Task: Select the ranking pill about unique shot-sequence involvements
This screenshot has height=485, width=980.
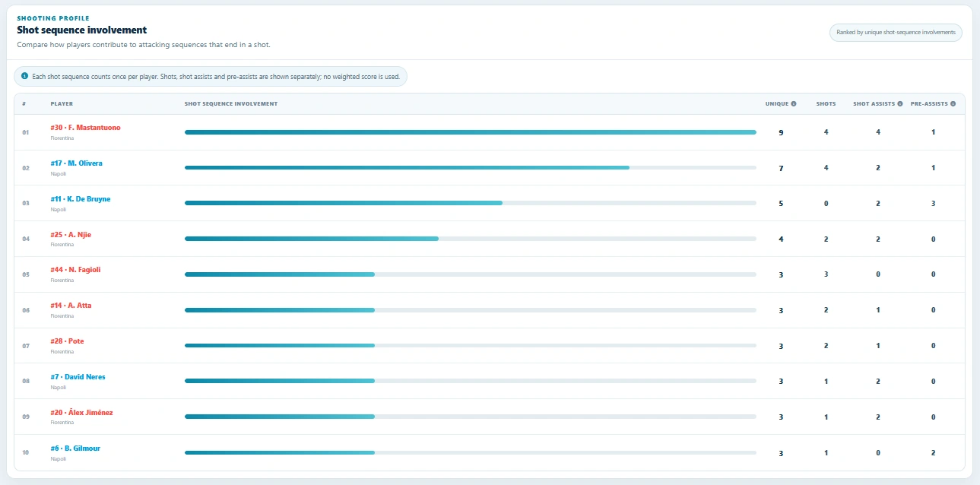Action: click(x=896, y=33)
